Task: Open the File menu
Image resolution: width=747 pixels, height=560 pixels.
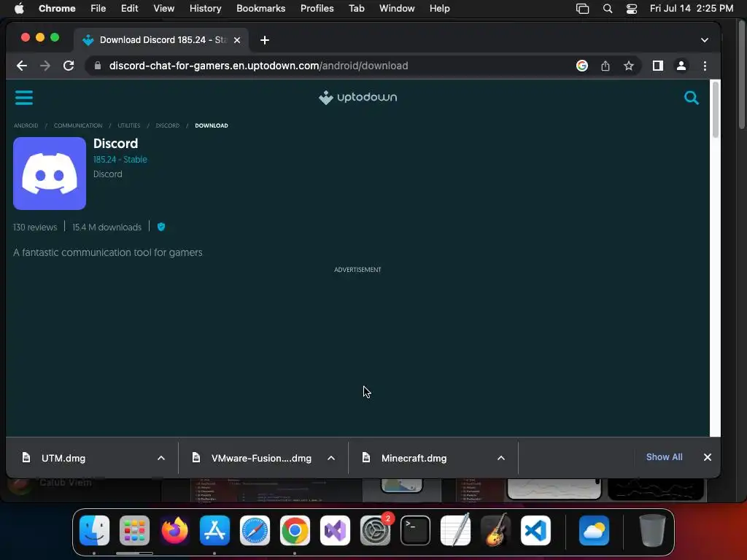Action: point(98,9)
